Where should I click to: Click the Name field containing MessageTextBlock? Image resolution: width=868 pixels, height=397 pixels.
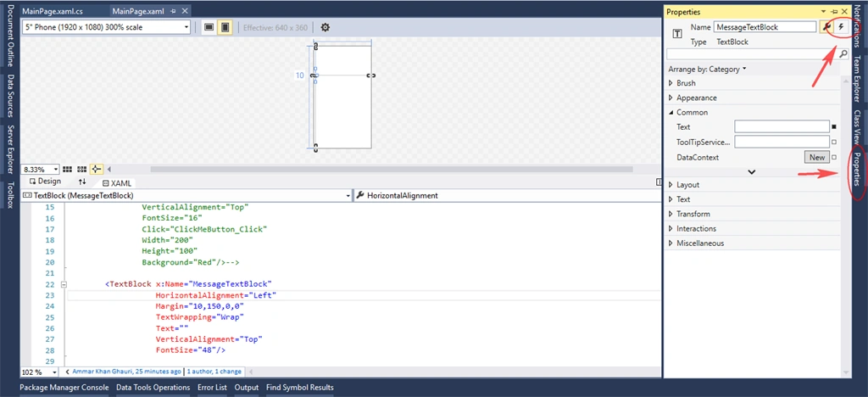[765, 26]
